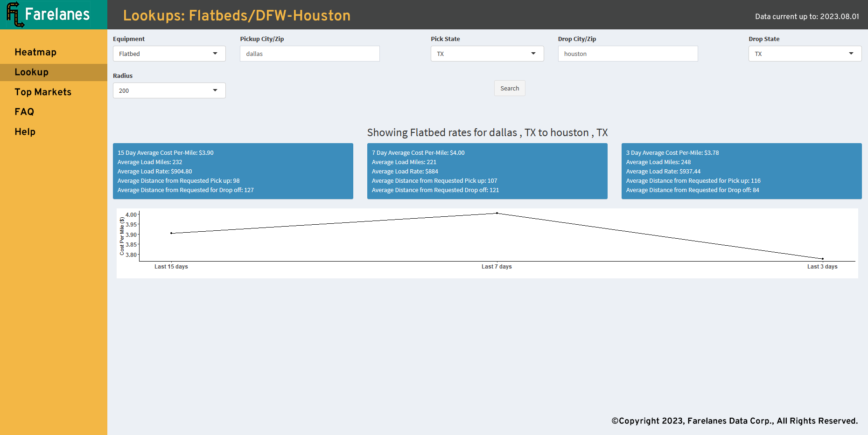This screenshot has height=435, width=868.
Task: Click the Farelanes logo icon
Action: [15, 14]
